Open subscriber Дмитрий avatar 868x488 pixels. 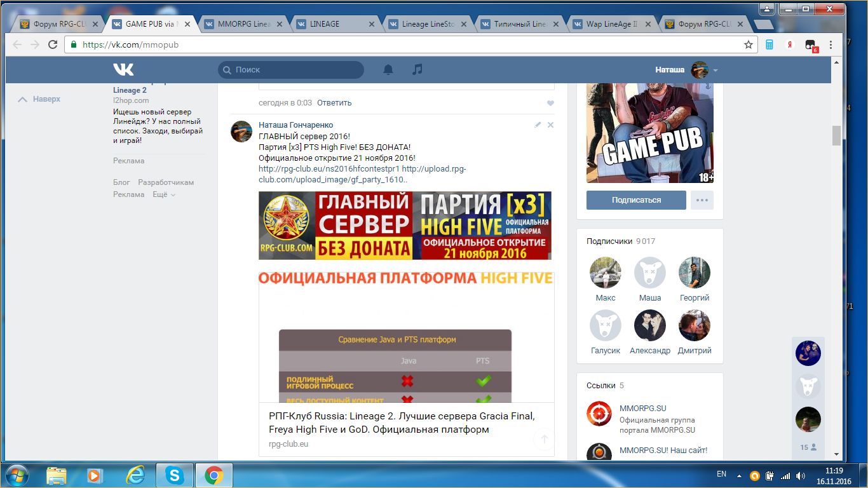(695, 325)
